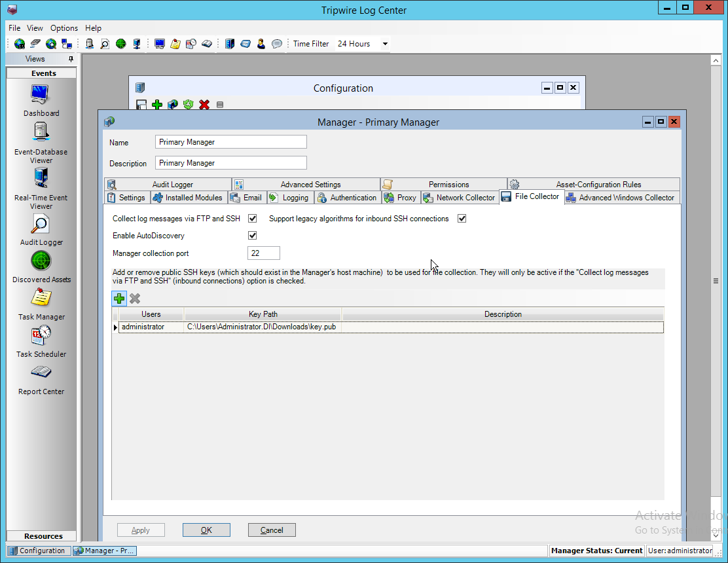728x563 pixels.
Task: Open Real-Time Event Viewer in Views panel
Action: 41,189
